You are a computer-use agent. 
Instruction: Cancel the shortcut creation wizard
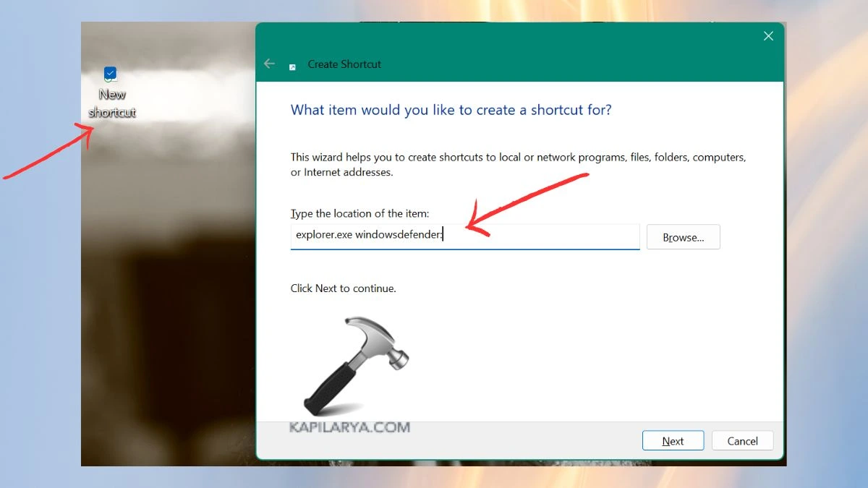(742, 441)
